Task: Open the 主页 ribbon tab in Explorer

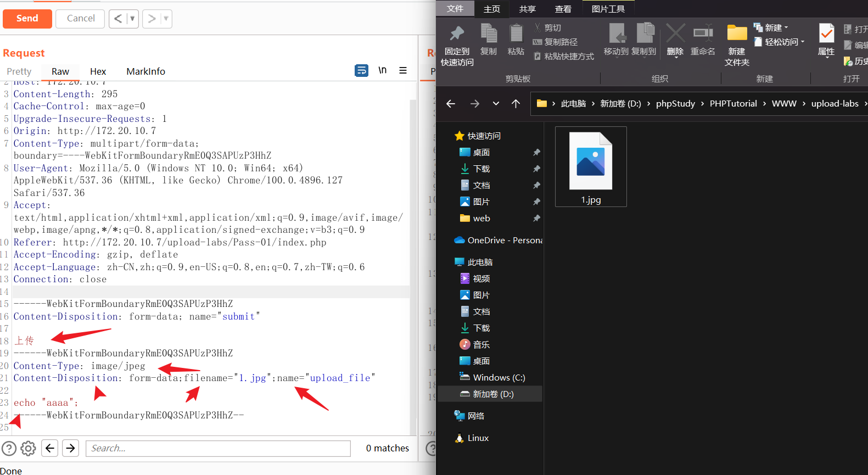Action: (x=492, y=9)
